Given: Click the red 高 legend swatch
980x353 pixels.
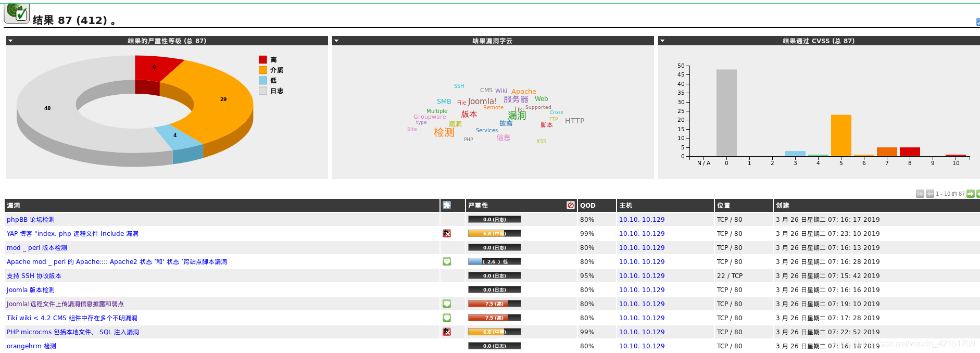Looking at the screenshot, I should point(263,60).
